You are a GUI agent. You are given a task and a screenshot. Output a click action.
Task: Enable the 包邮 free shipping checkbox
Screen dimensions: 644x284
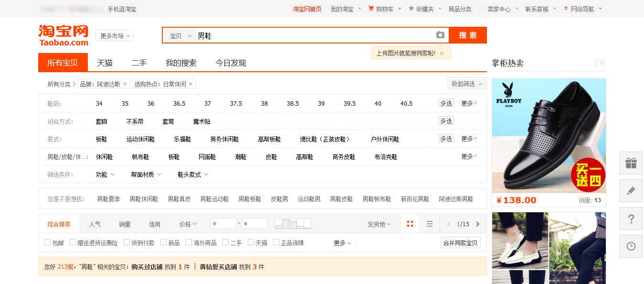click(x=48, y=242)
